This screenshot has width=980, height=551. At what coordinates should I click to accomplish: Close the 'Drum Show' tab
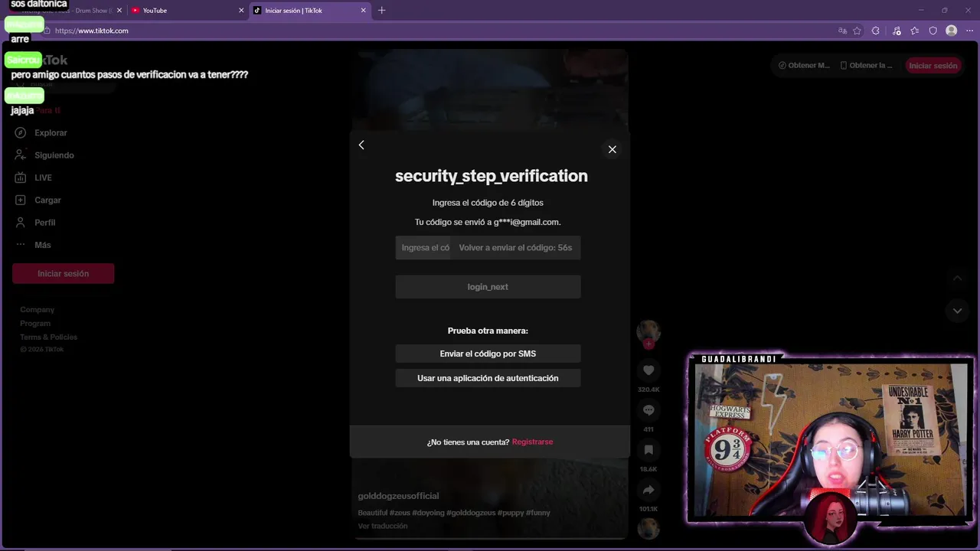[119, 11]
